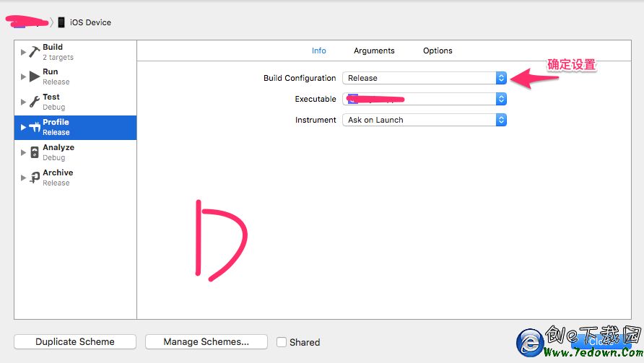Expand the Archive action disclosure triangle

(x=23, y=178)
